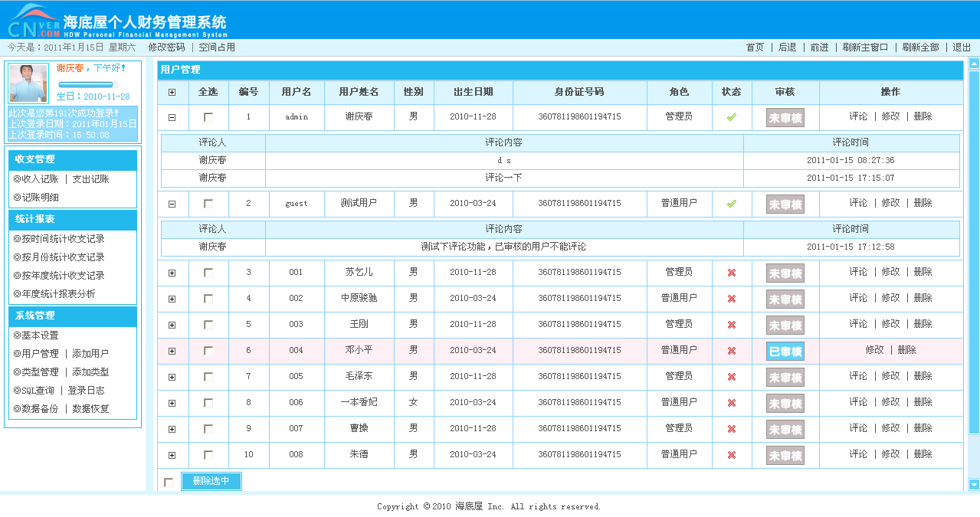Check the checkbox for 中原骏驰 row

(208, 299)
